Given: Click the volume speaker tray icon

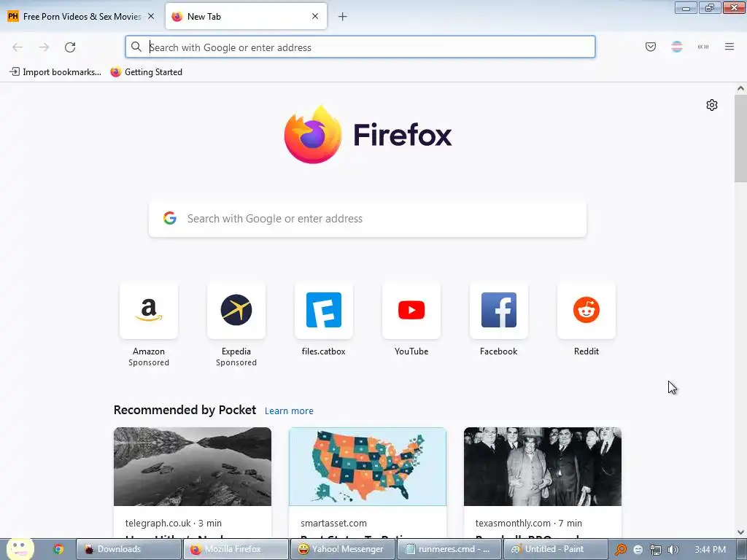Looking at the screenshot, I should pos(673,550).
